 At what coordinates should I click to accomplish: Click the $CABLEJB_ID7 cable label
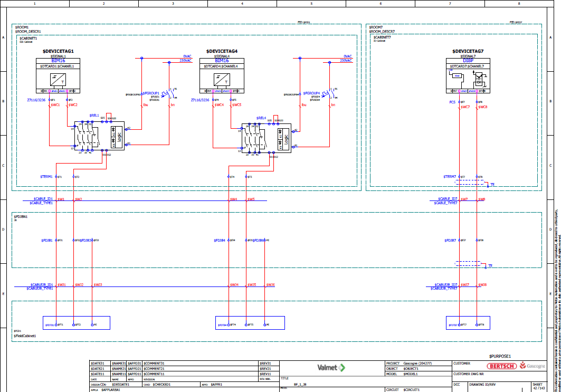coord(446,285)
